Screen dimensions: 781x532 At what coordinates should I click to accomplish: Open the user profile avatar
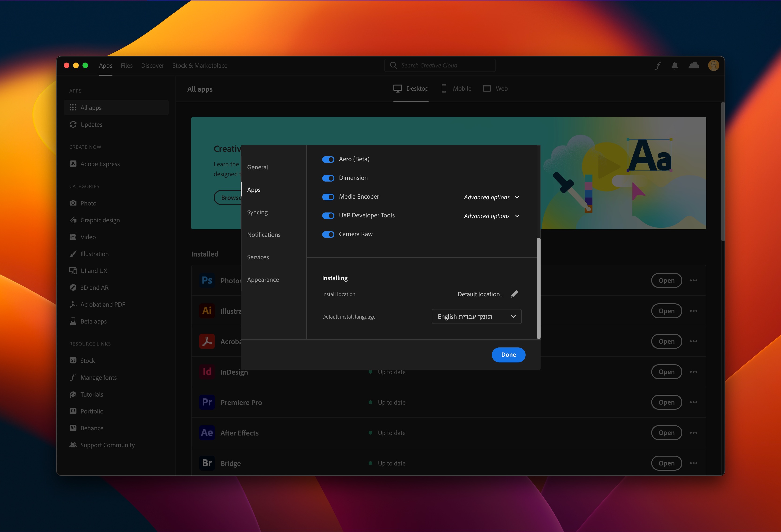714,66
